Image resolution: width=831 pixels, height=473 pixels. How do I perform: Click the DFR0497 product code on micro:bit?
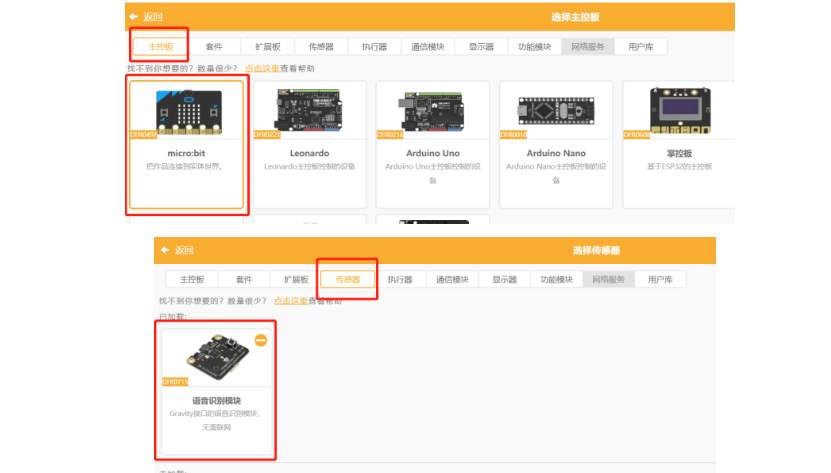[x=143, y=135]
